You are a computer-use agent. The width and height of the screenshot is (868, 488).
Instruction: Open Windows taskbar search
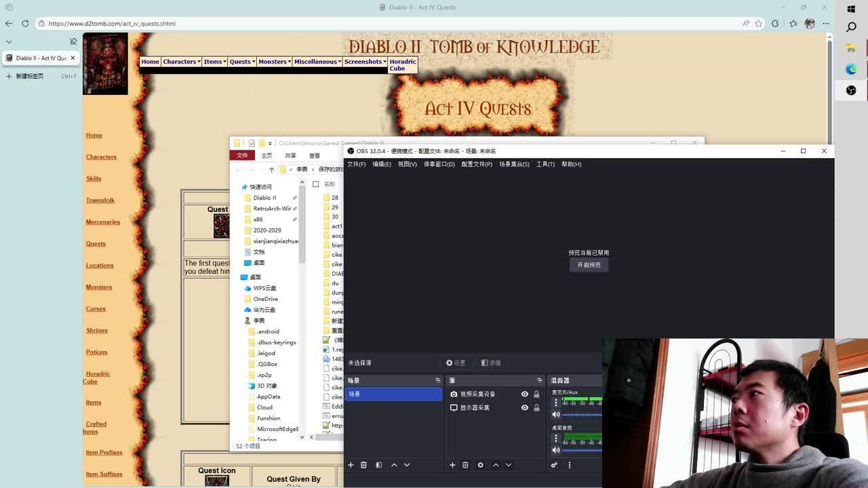pos(851,27)
